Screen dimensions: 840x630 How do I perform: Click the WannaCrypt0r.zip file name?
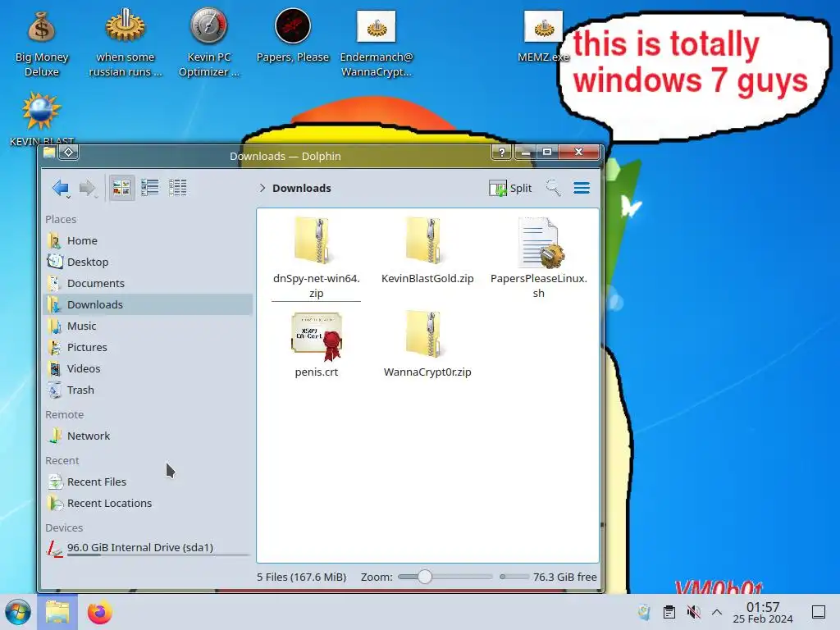[x=427, y=372]
